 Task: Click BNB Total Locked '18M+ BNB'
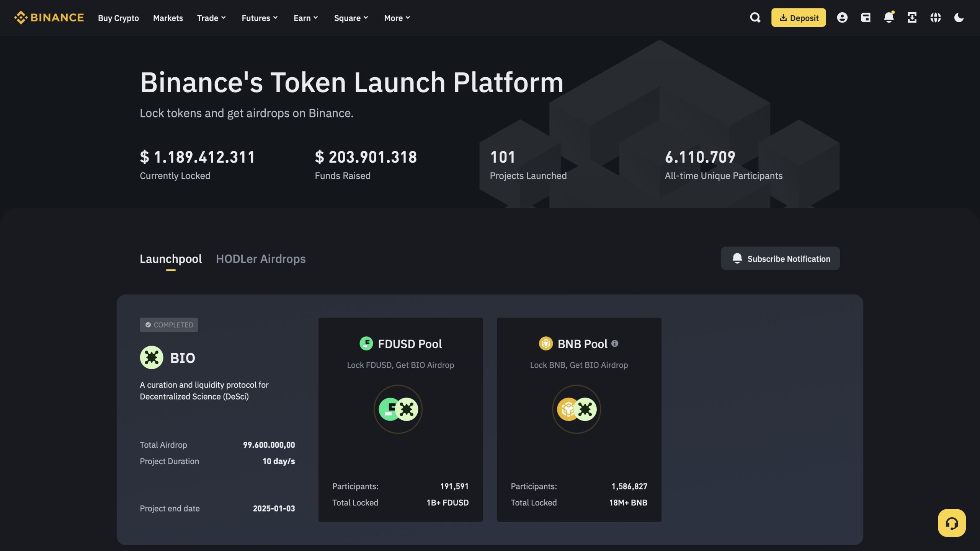[x=628, y=502]
